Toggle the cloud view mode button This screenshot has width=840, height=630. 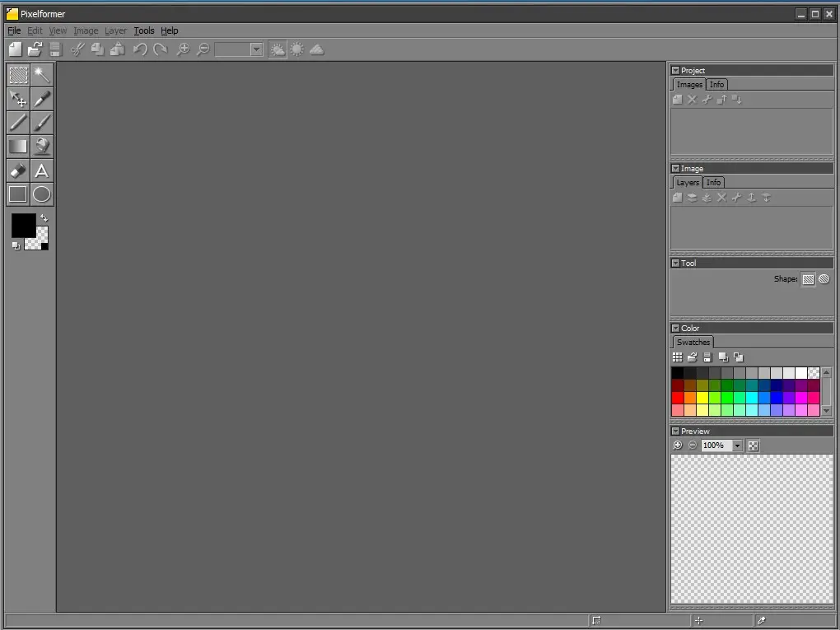316,49
